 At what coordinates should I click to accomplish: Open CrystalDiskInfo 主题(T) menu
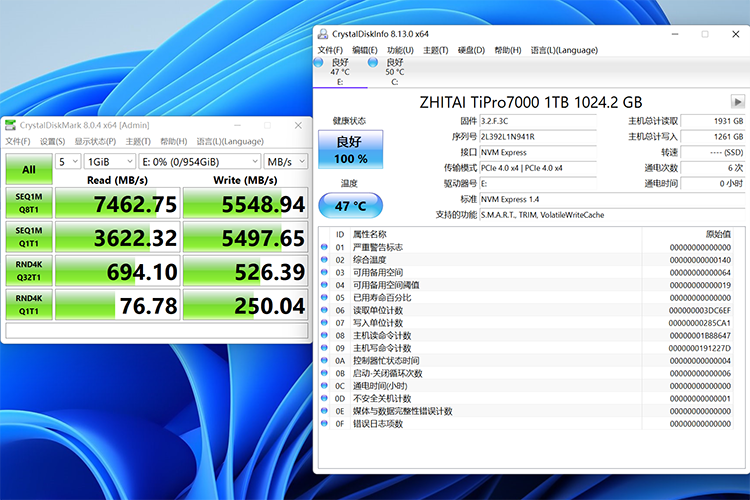pyautogui.click(x=435, y=50)
